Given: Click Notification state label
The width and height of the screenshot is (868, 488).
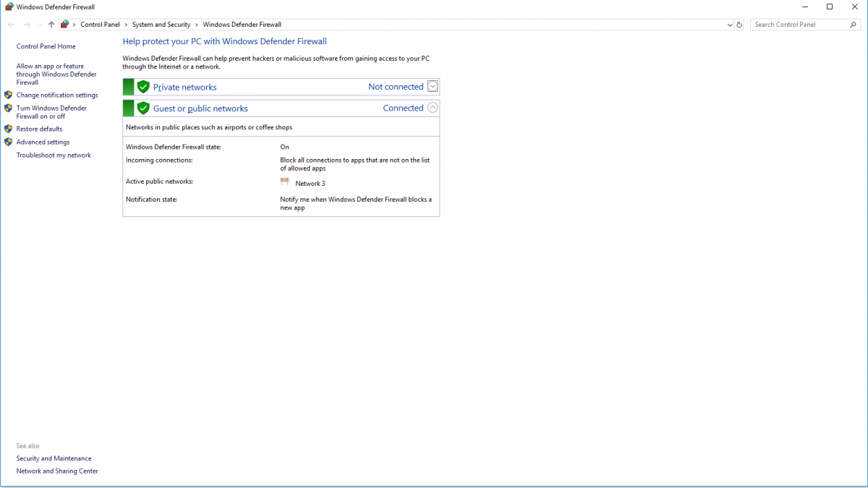Looking at the screenshot, I should (x=151, y=200).
